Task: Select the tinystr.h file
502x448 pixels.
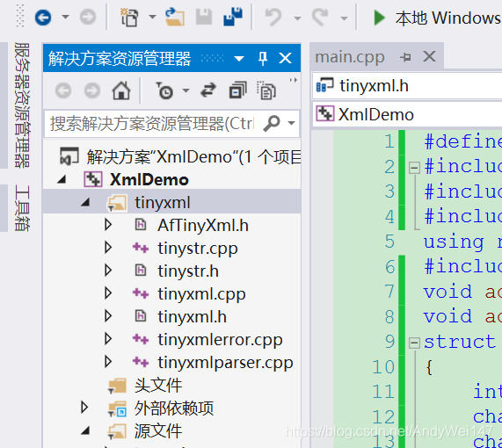Action: point(188,271)
